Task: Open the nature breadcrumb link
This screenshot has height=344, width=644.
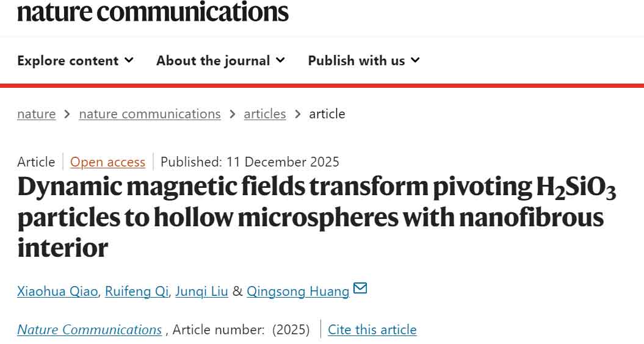Action: (x=36, y=114)
